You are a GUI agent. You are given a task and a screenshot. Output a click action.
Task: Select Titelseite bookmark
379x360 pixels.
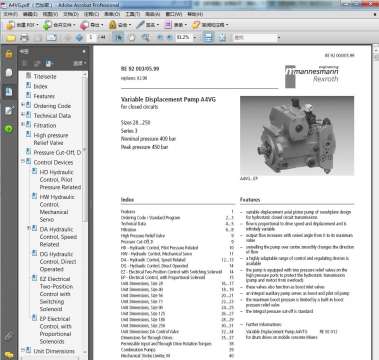(x=45, y=76)
